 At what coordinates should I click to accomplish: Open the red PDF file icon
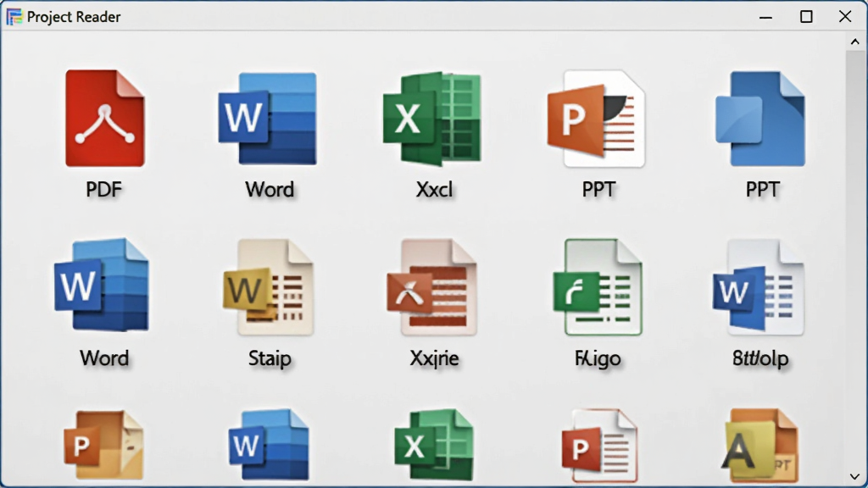[104, 118]
